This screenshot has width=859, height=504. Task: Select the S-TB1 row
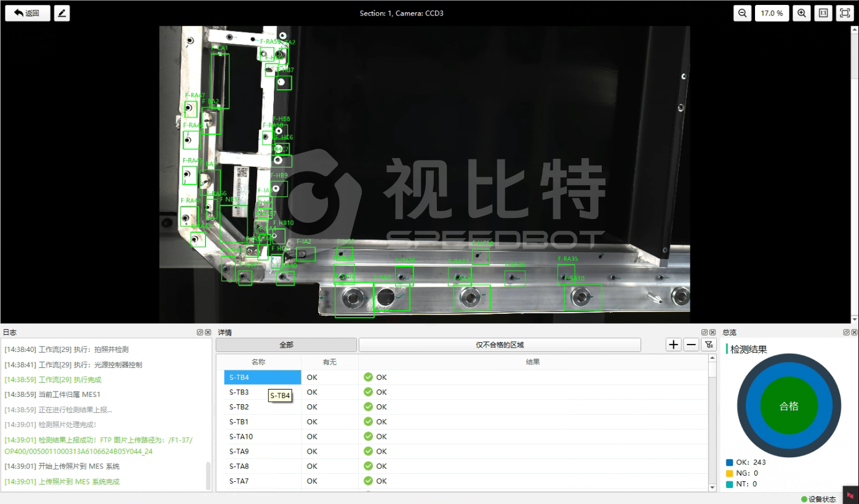tap(466, 422)
